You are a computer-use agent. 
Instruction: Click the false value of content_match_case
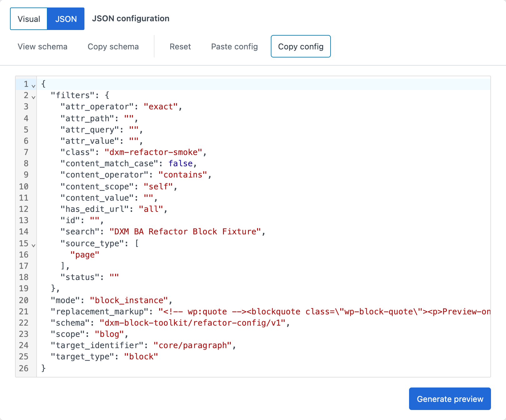pos(181,163)
